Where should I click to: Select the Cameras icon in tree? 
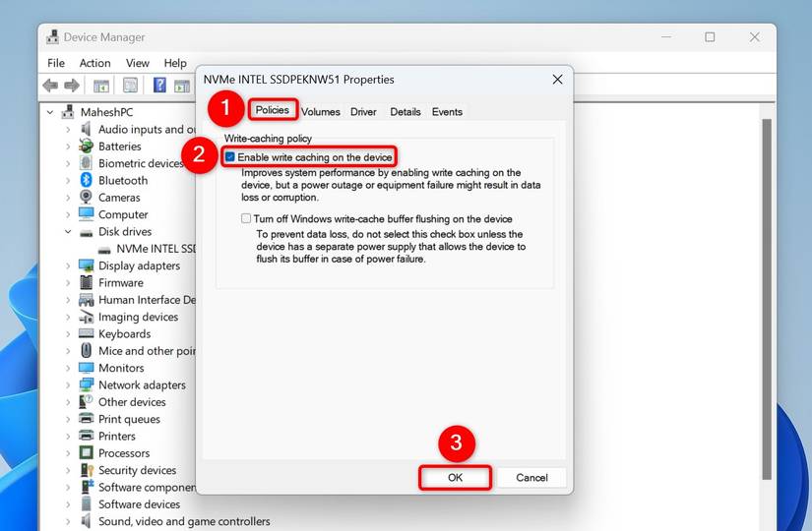pos(86,198)
